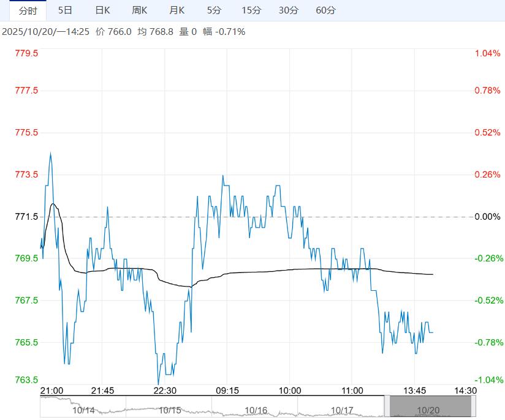Switch to the 周K weekly chart
505x420 pixels.
[140, 10]
